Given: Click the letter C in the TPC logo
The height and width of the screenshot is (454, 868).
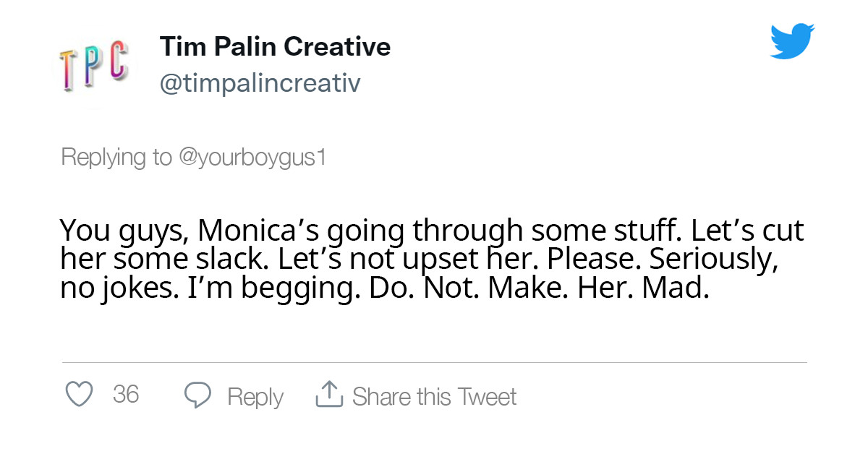Looking at the screenshot, I should pyautogui.click(x=119, y=61).
